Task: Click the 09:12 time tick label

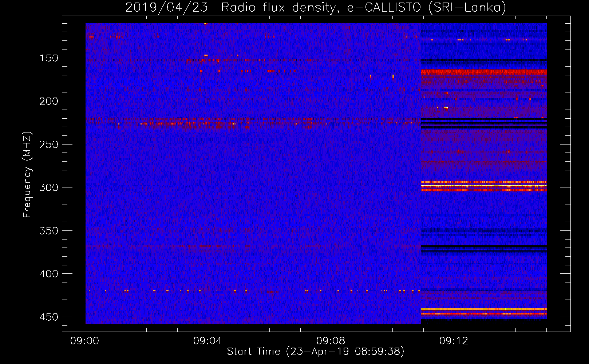Action: tap(454, 341)
